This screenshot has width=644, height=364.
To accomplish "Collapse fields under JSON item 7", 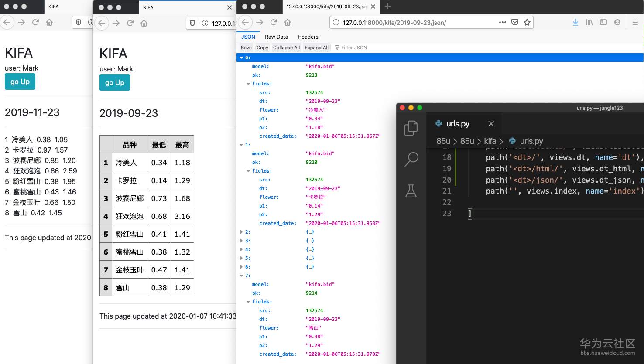I will (x=248, y=302).
